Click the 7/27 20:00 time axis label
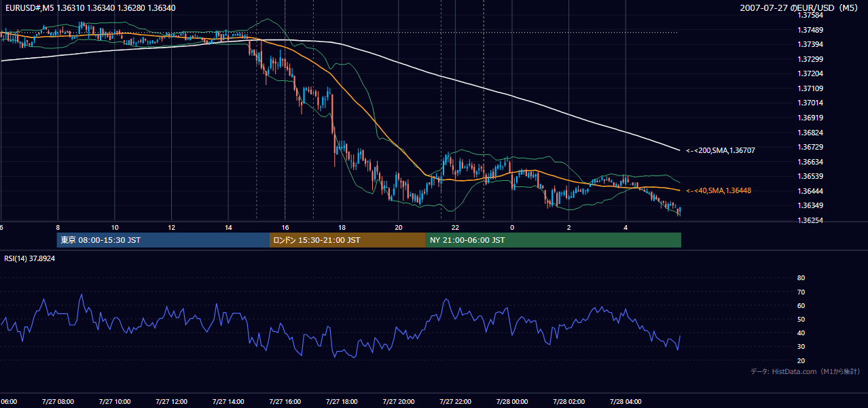 399,401
